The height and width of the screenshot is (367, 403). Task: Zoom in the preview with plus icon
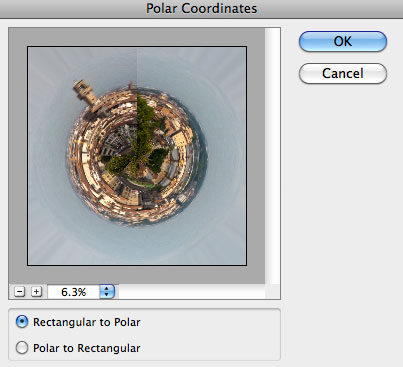coord(36,292)
